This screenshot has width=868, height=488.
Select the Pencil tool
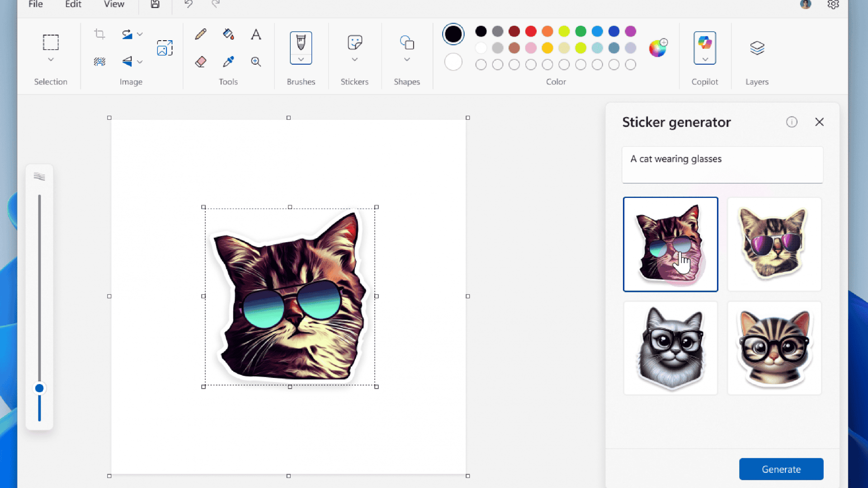(201, 34)
